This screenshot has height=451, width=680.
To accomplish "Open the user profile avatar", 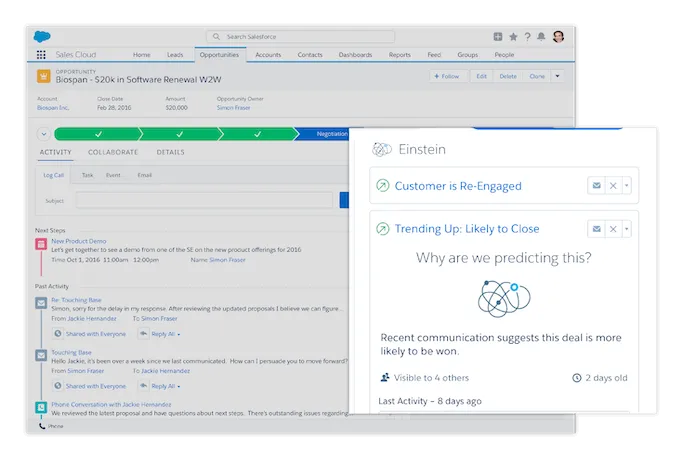I will coord(559,36).
